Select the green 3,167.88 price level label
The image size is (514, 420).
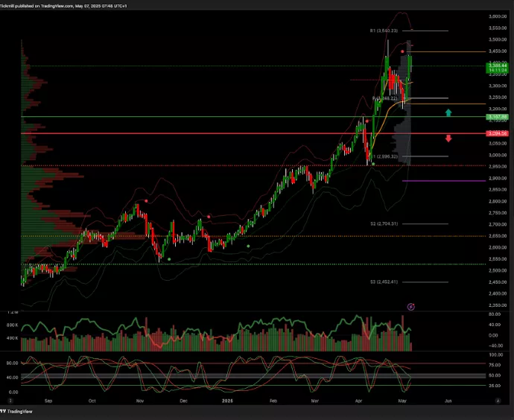[x=497, y=117]
